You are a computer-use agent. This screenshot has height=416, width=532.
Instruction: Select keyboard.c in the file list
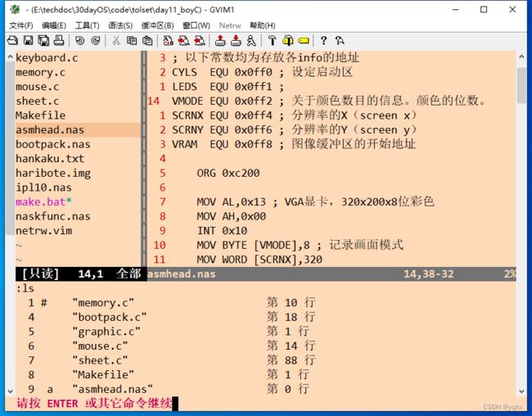coord(47,57)
